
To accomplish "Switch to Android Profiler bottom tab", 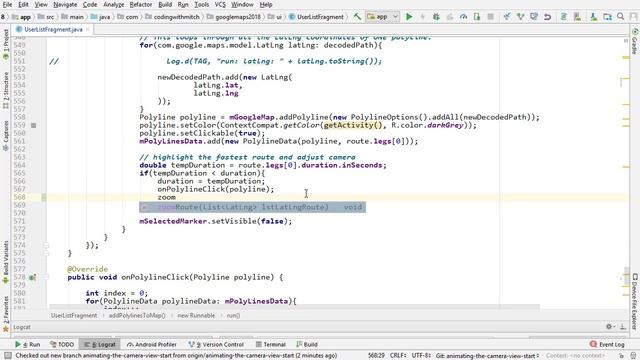I will 152,344.
